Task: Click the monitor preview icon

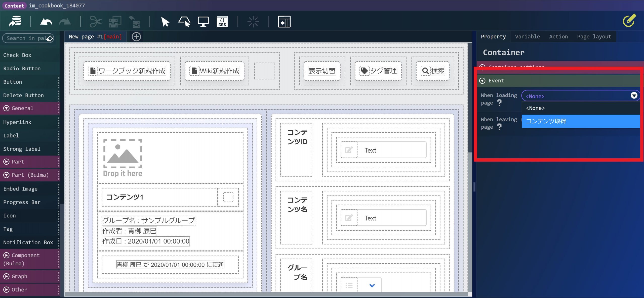Action: [x=203, y=22]
